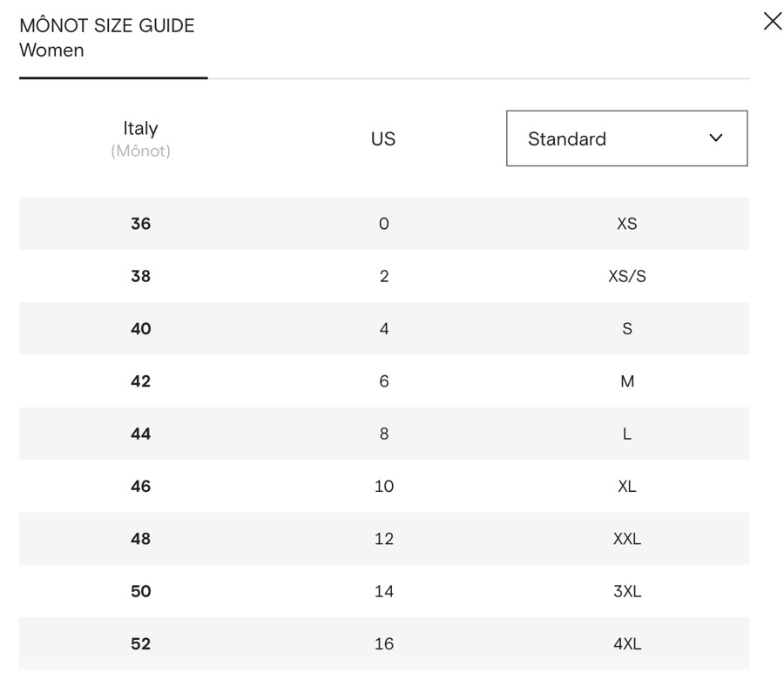Select the XS/S standard size cell
784x693 pixels.
[x=626, y=276]
